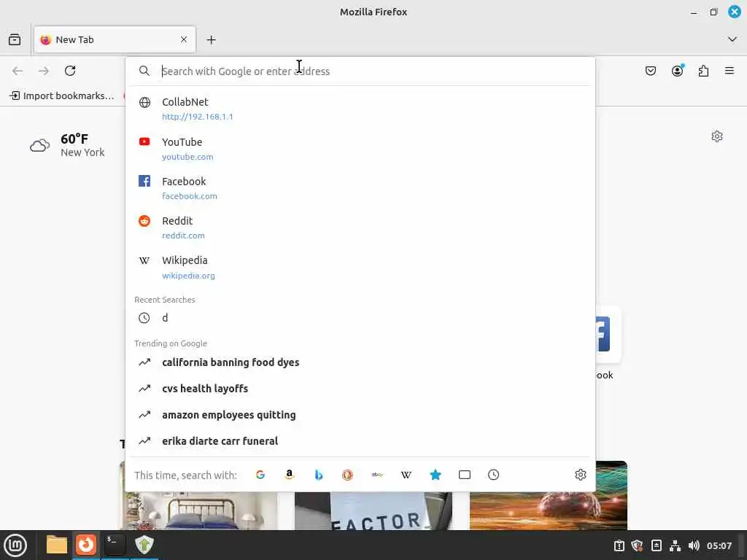Screen dimensions: 747x560
Task: Open the 05:07 clock calendar
Action: (x=719, y=545)
